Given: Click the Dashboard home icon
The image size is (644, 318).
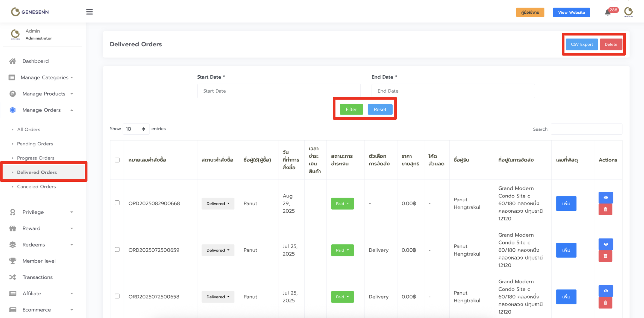Looking at the screenshot, I should point(13,61).
